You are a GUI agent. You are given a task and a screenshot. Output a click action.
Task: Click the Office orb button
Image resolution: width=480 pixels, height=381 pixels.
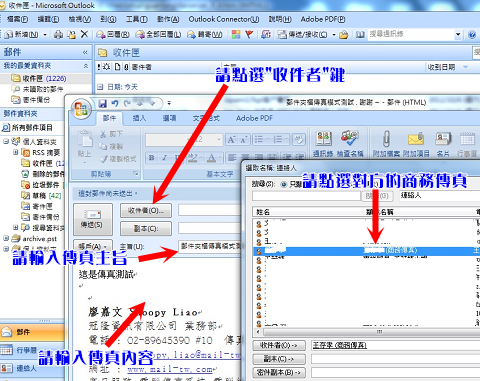pos(81,109)
